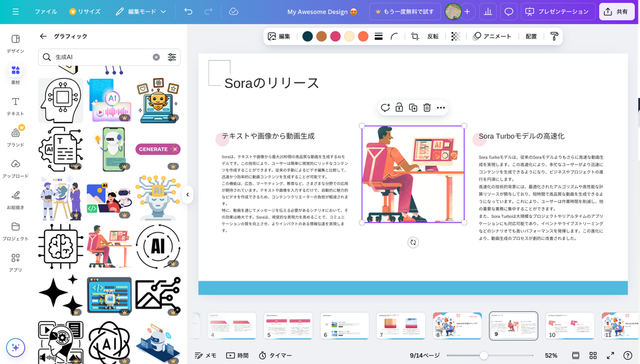Screen dimensions: 640x364
Task: Add collaborator with plus icon
Action: (x=467, y=11)
